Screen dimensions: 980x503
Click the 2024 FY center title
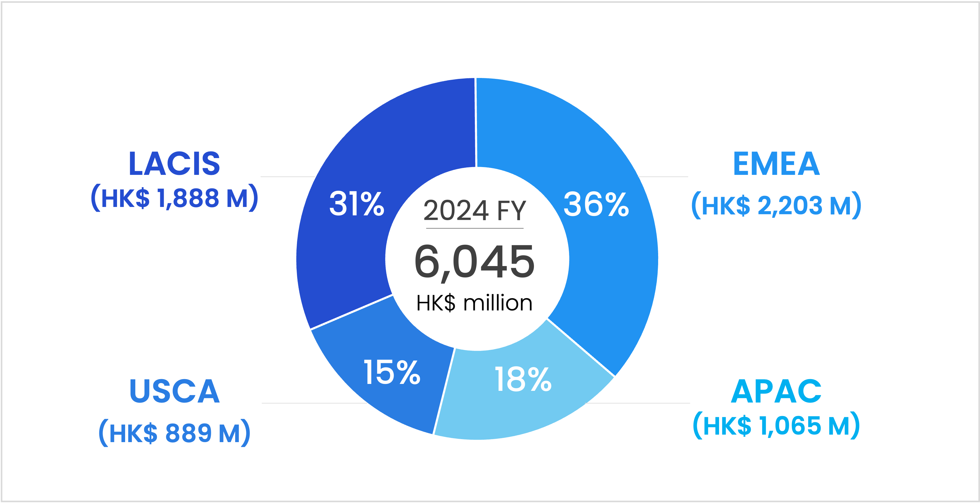pos(475,210)
